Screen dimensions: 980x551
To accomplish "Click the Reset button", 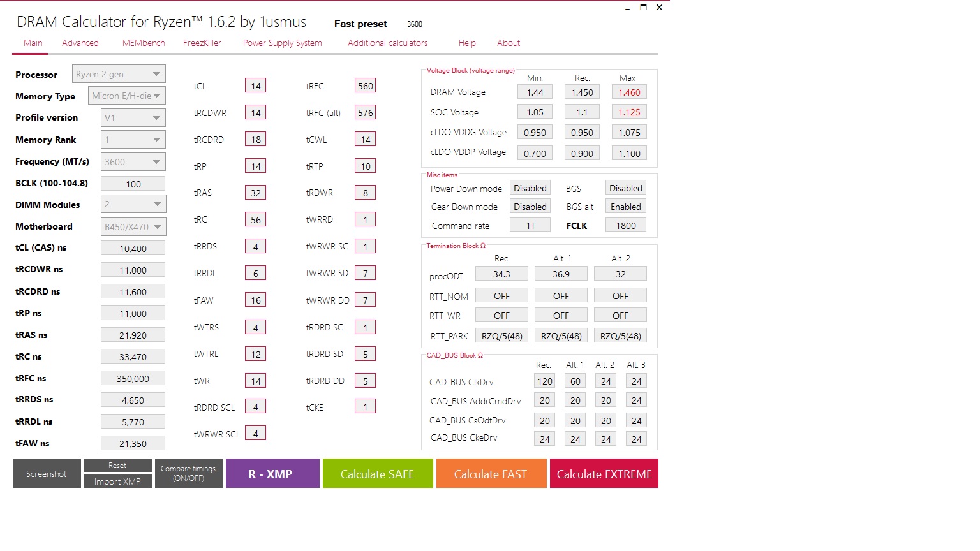I will [x=118, y=466].
